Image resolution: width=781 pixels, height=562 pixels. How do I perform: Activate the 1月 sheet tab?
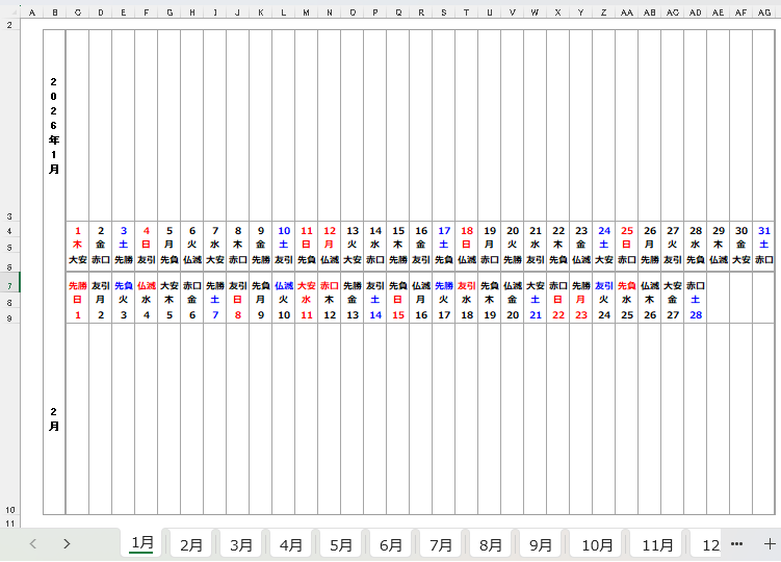click(x=142, y=543)
